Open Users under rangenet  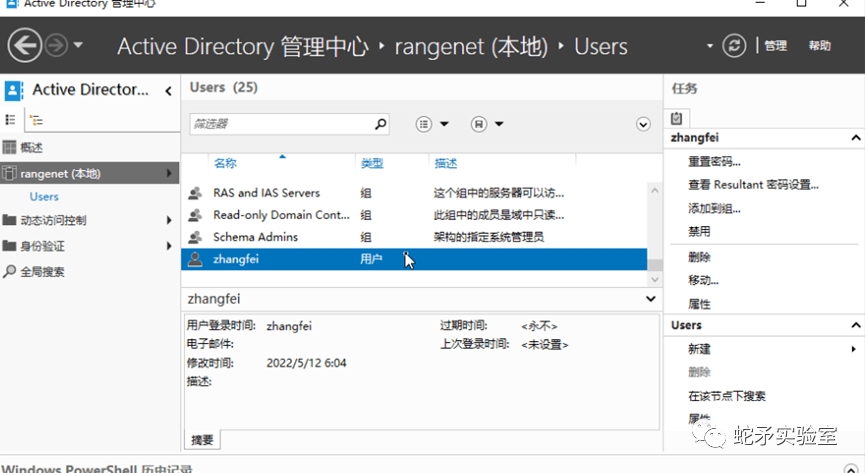tap(44, 196)
